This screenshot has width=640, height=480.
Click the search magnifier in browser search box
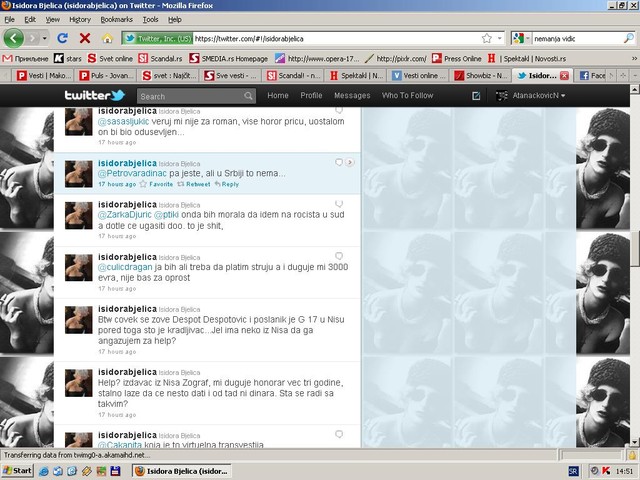[627, 38]
